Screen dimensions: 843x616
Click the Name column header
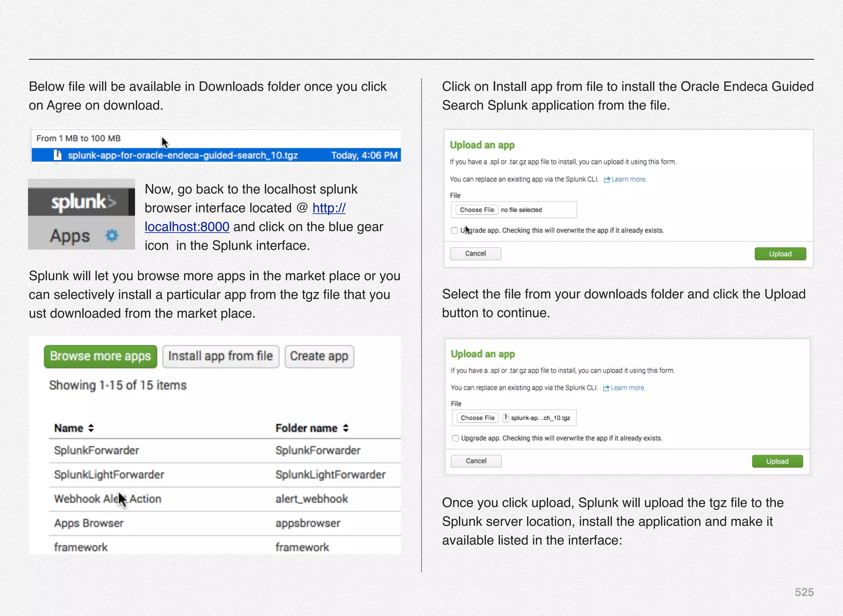coord(69,428)
